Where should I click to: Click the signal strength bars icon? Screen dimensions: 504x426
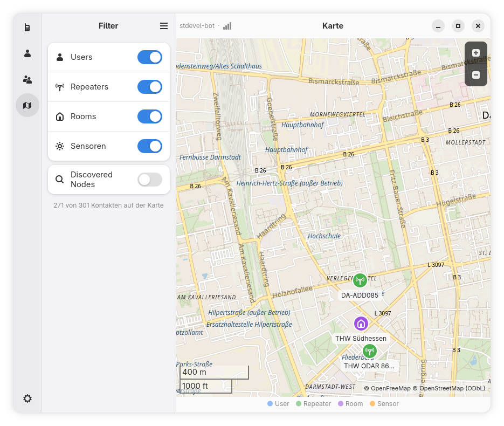[227, 26]
